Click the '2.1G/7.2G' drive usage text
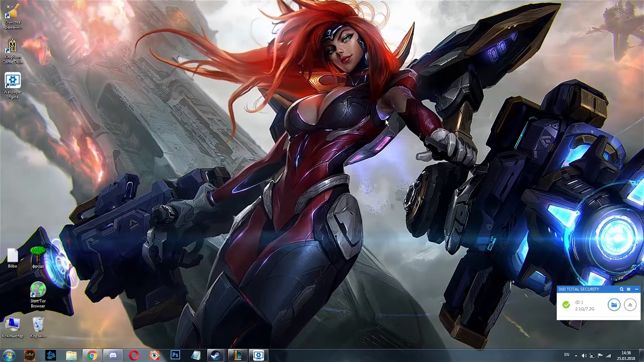Viewport: 644px width, 362px height. [x=585, y=309]
